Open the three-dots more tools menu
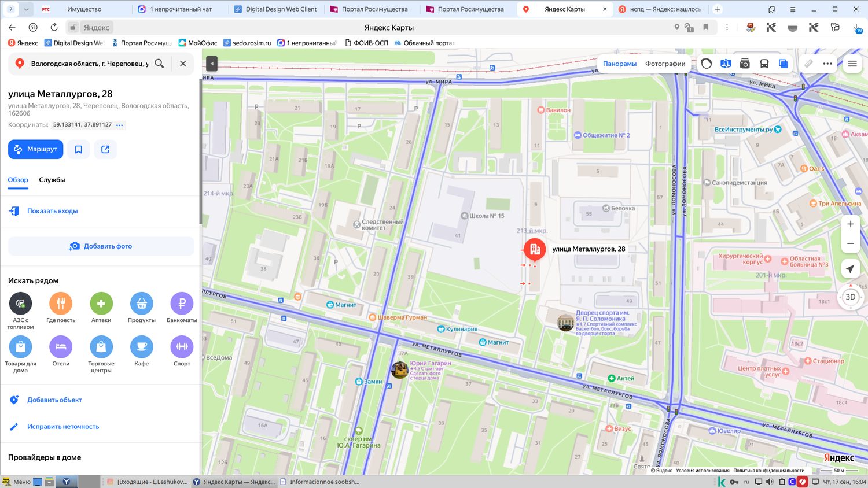The width and height of the screenshot is (868, 488). click(827, 64)
